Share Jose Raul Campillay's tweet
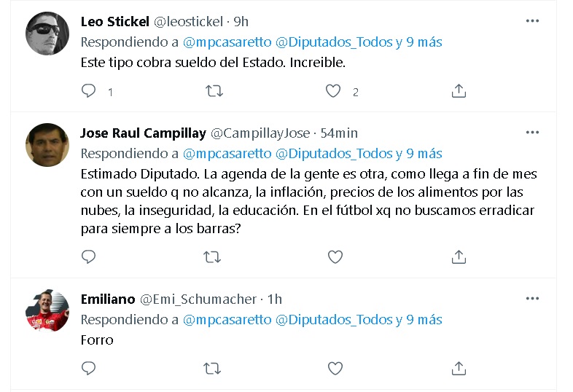 [x=459, y=256]
